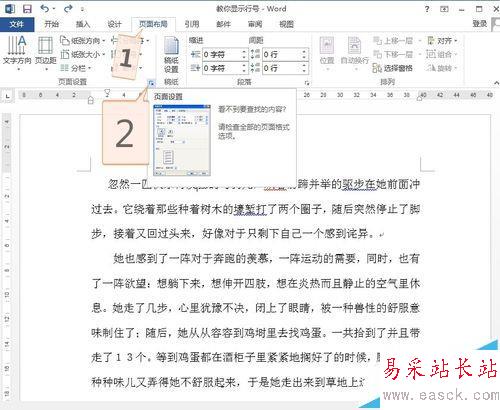Open the 对齐 align dropdown
Screen dimensions: 500x410
click(x=442, y=41)
